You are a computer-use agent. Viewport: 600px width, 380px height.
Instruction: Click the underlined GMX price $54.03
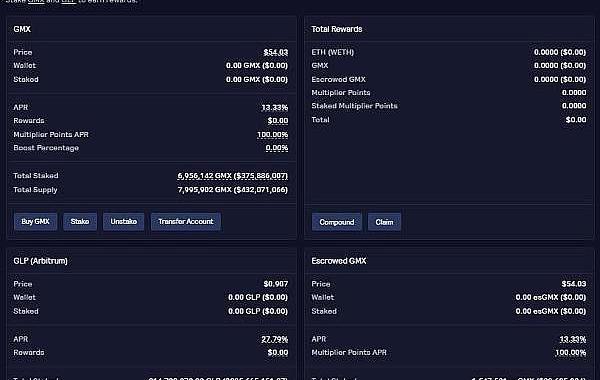point(276,52)
